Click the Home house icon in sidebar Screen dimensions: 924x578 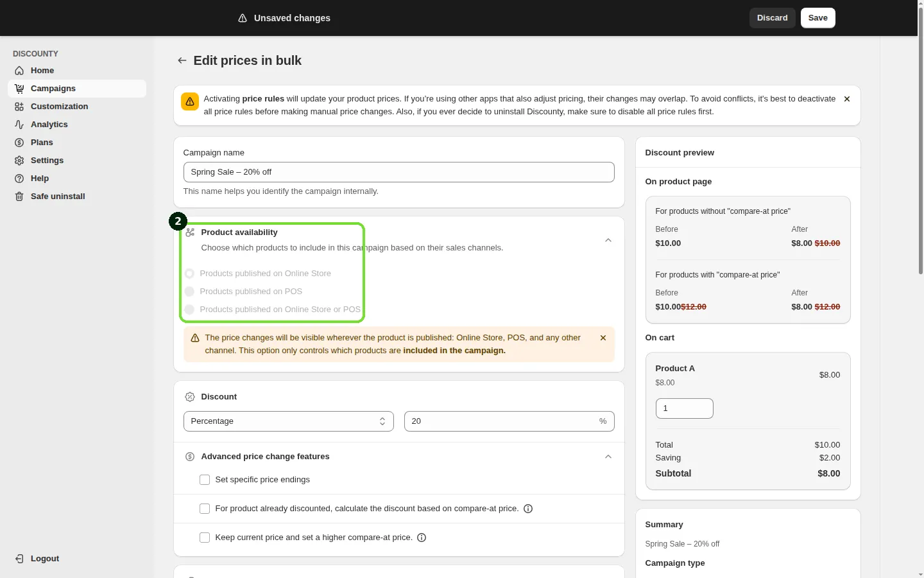click(x=19, y=71)
